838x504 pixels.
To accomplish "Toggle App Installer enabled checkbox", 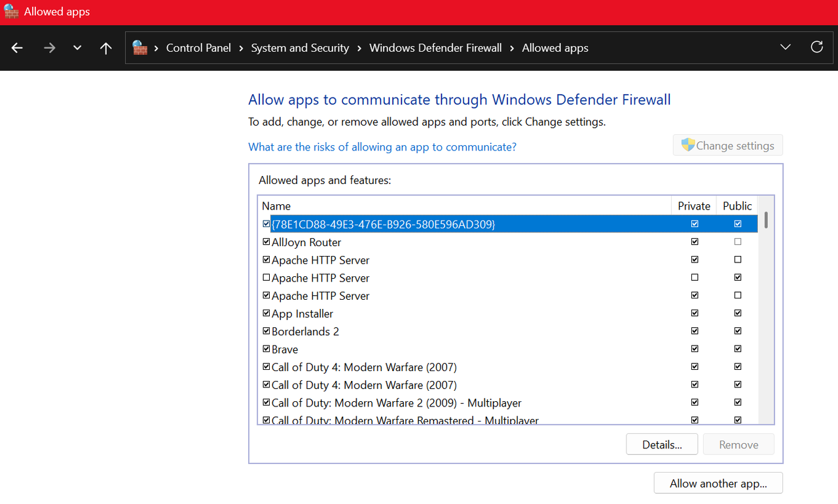I will 266,313.
